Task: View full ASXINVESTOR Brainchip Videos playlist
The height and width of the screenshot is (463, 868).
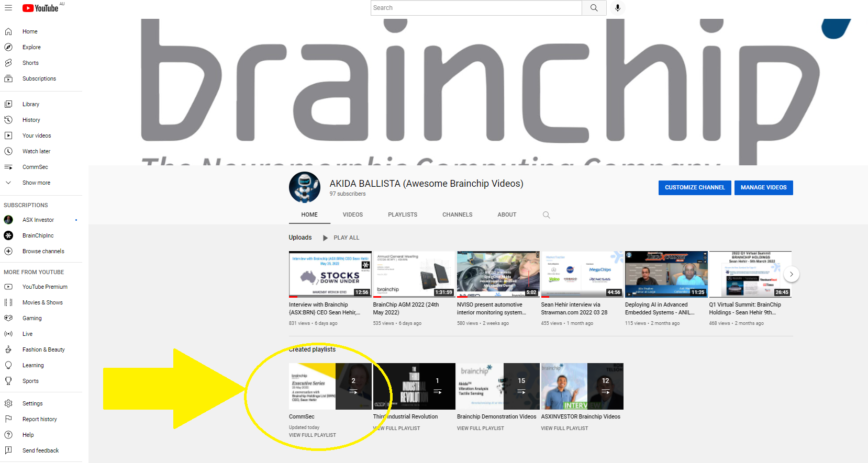Action: click(564, 428)
